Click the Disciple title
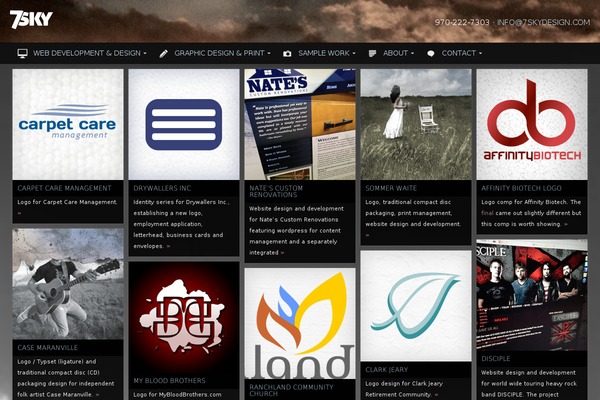Viewport: 600px width, 400px height. 496,359
